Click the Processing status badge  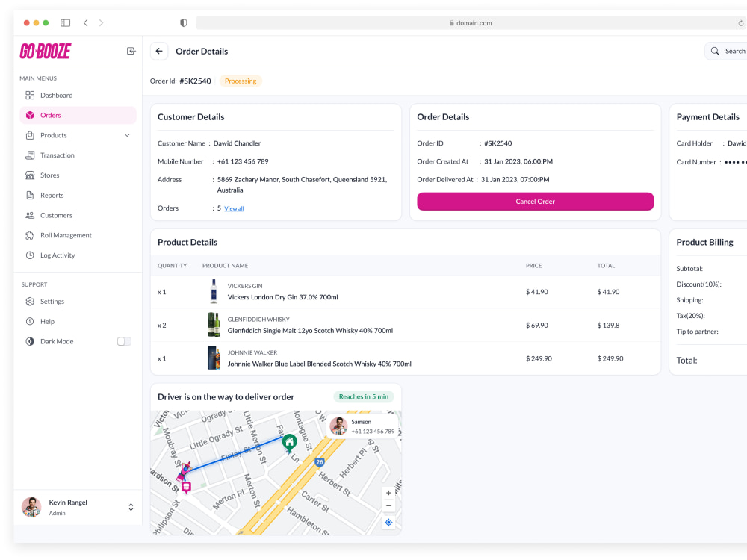(x=241, y=81)
